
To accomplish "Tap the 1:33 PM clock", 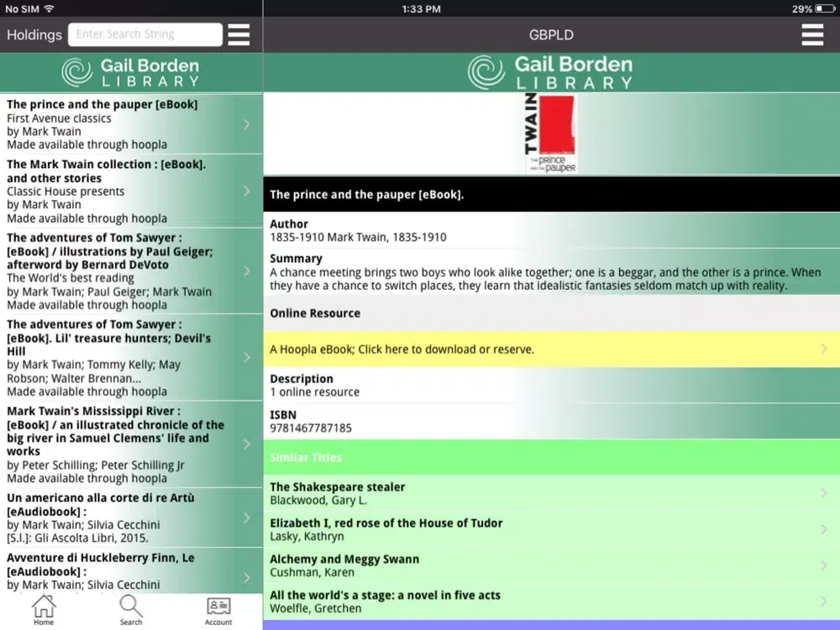I will pyautogui.click(x=421, y=8).
